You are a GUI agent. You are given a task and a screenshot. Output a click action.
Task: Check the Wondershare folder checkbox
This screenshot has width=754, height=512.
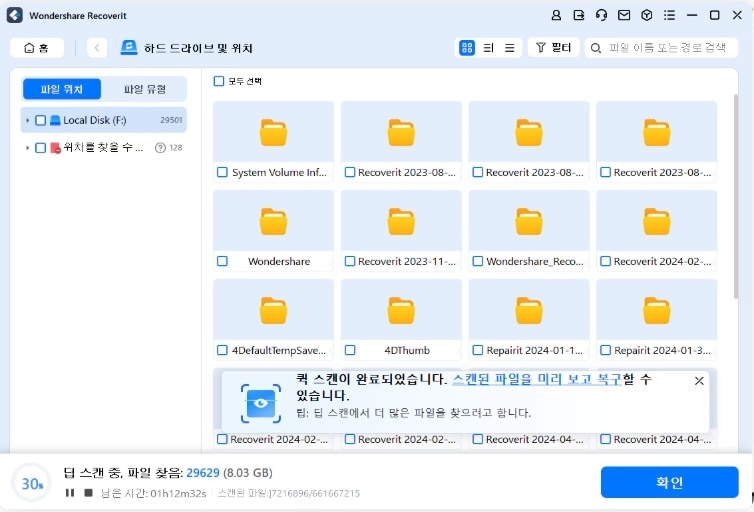click(x=222, y=261)
